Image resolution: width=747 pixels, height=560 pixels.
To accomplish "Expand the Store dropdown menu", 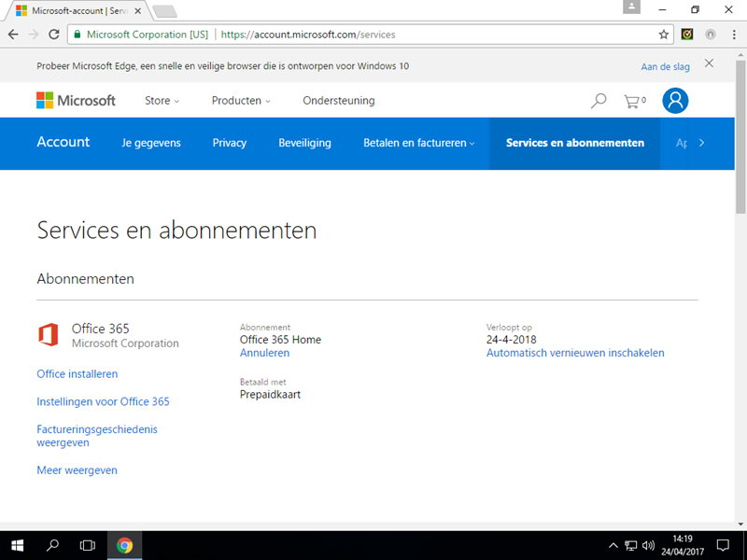I will point(162,101).
